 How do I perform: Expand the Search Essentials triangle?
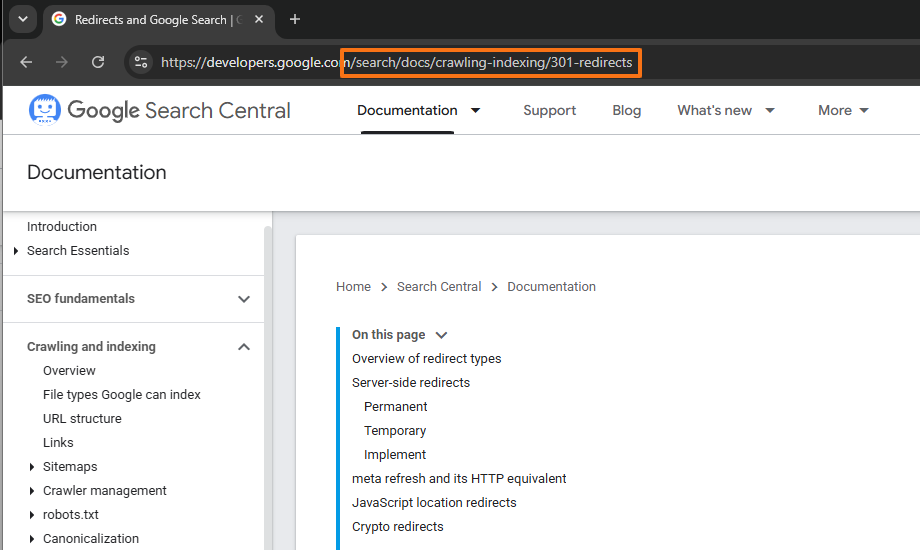16,251
